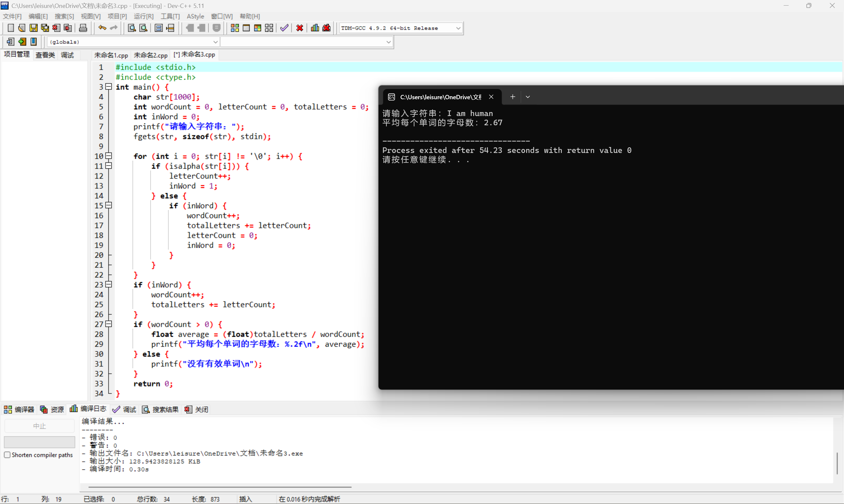Compile the project using the compile icon

[x=234, y=28]
